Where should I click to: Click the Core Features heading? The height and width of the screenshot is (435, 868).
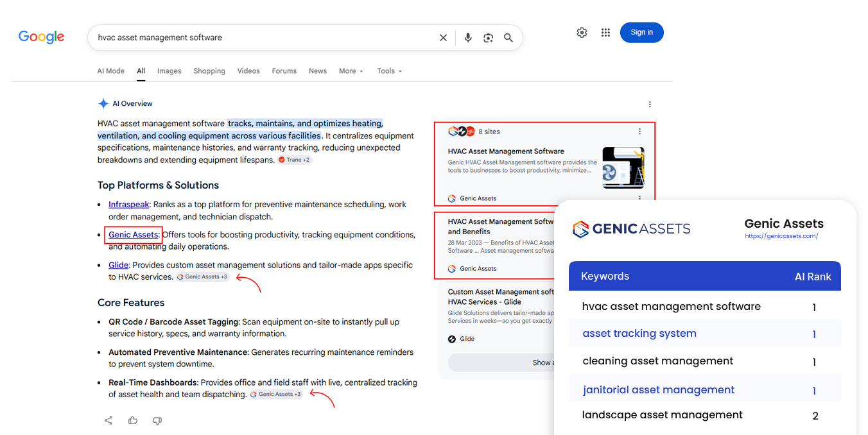(x=131, y=303)
